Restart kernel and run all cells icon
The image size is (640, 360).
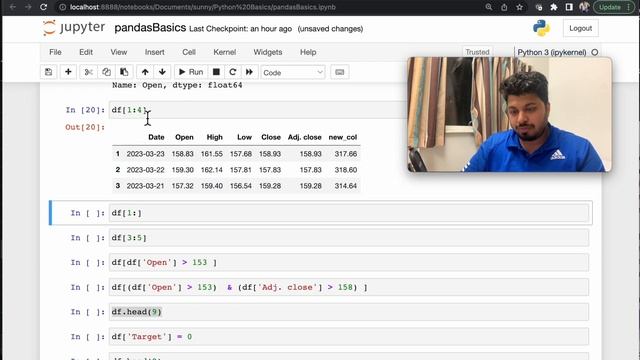[249, 72]
